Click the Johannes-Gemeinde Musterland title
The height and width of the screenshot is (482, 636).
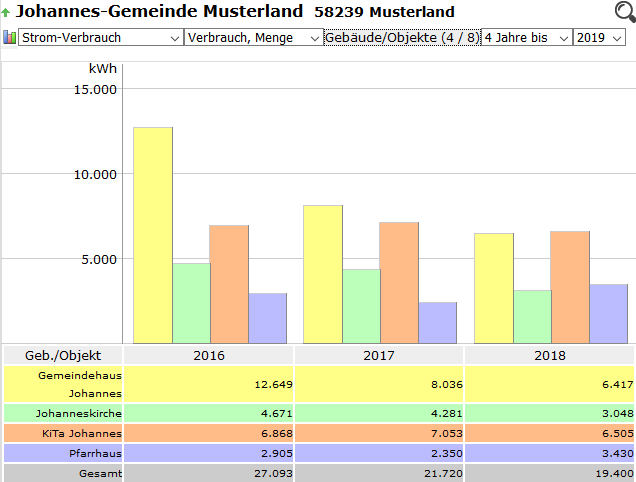(x=160, y=12)
